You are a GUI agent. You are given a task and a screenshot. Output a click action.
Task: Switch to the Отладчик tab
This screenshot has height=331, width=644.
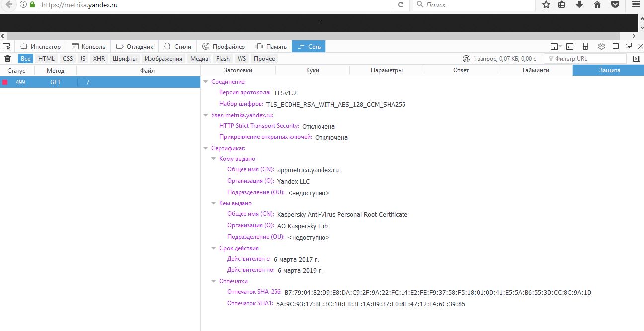pyautogui.click(x=135, y=46)
